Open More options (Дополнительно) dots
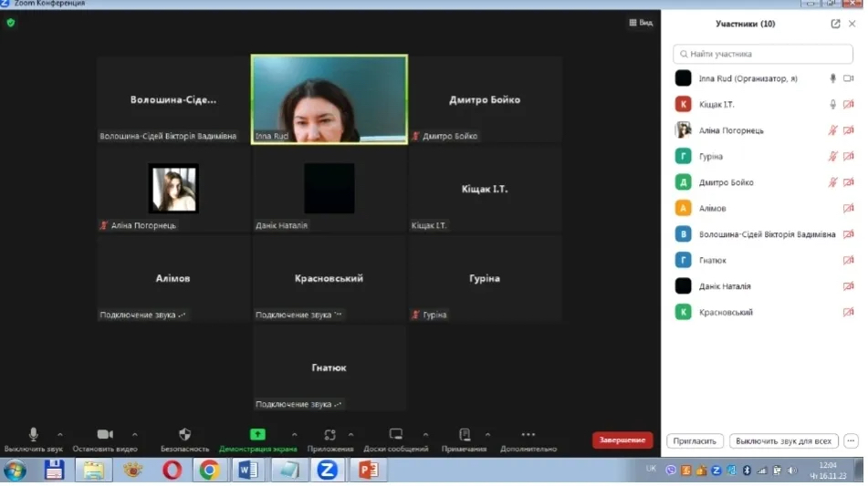 click(x=528, y=435)
